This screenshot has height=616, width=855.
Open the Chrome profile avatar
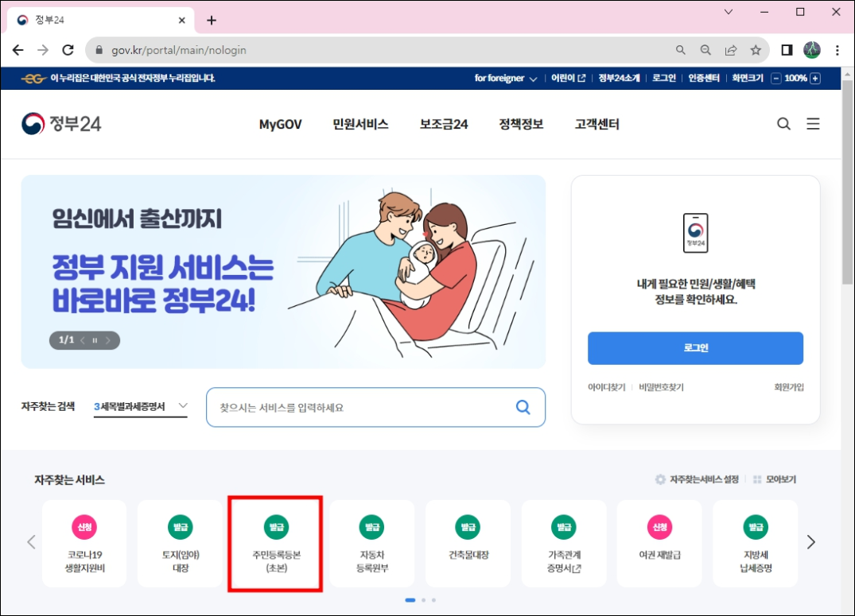[812, 50]
